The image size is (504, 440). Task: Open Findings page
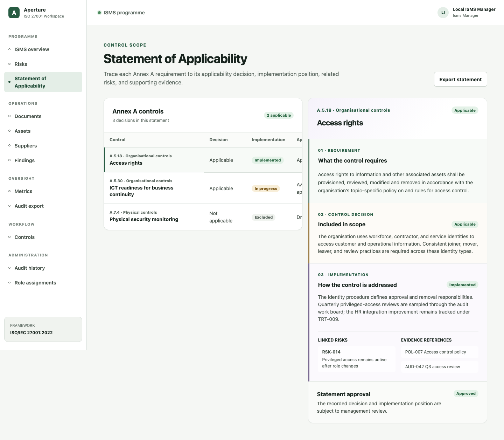tap(43, 160)
